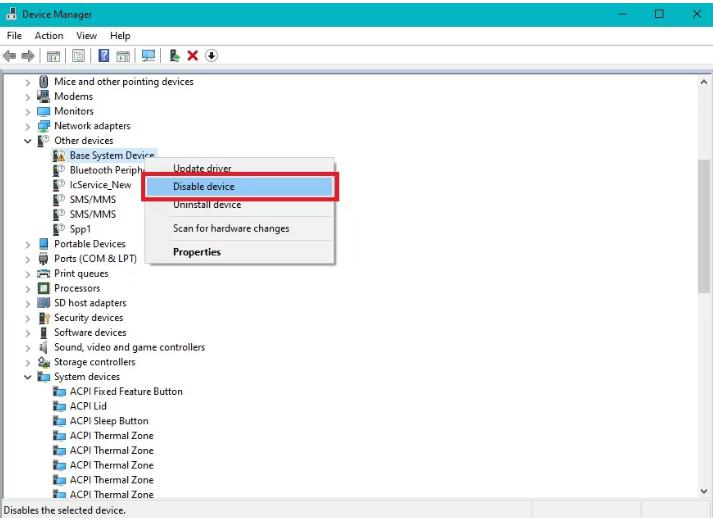The height and width of the screenshot is (518, 713).
Task: Click the Security devices icon
Action: [44, 318]
